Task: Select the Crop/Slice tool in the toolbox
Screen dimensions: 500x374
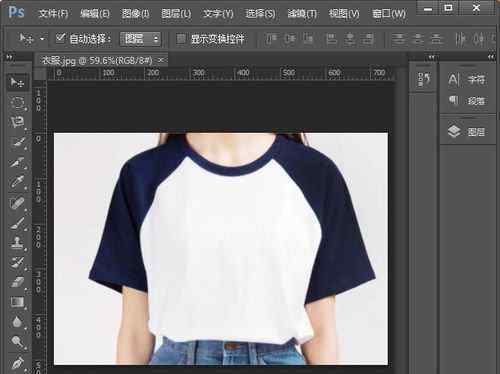Action: (x=17, y=162)
